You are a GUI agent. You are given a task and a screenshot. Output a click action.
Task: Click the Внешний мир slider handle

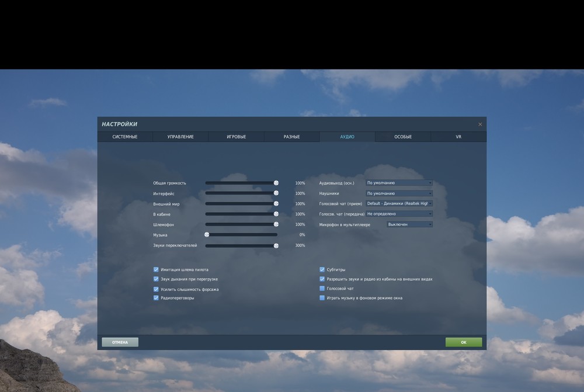click(x=276, y=203)
